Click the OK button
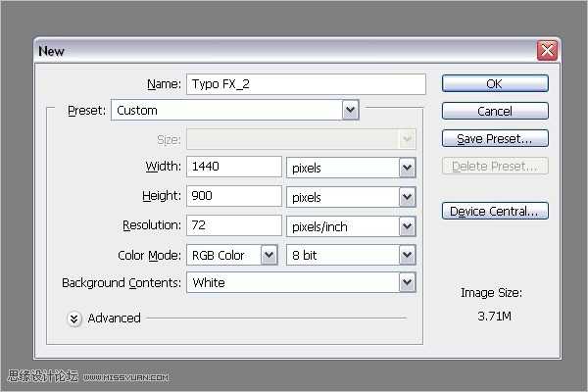588x392 pixels. [494, 84]
